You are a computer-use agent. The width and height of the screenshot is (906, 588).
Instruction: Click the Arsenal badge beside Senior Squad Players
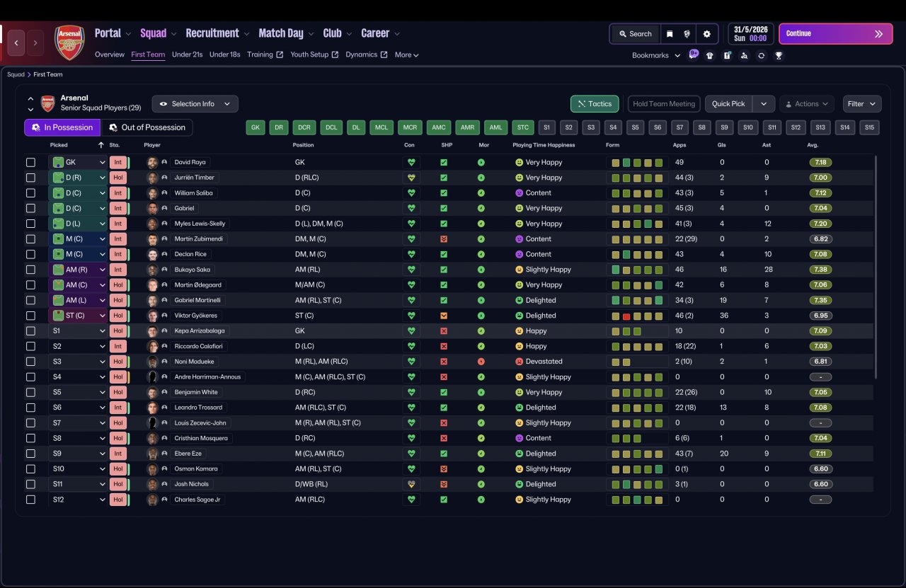coord(47,103)
